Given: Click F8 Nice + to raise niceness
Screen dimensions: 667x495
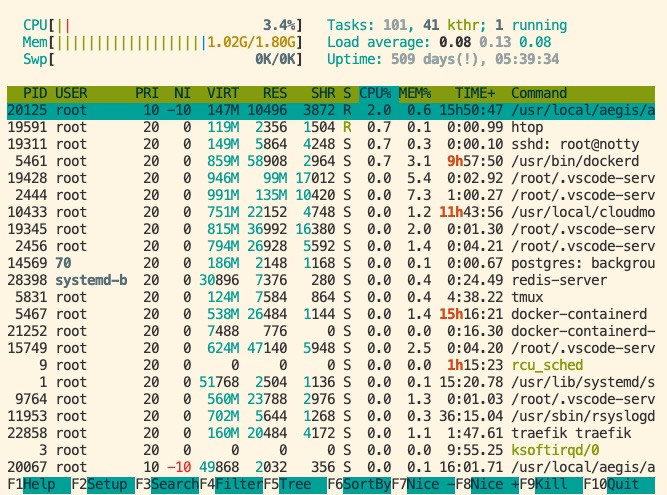Looking at the screenshot, I should (487, 484).
